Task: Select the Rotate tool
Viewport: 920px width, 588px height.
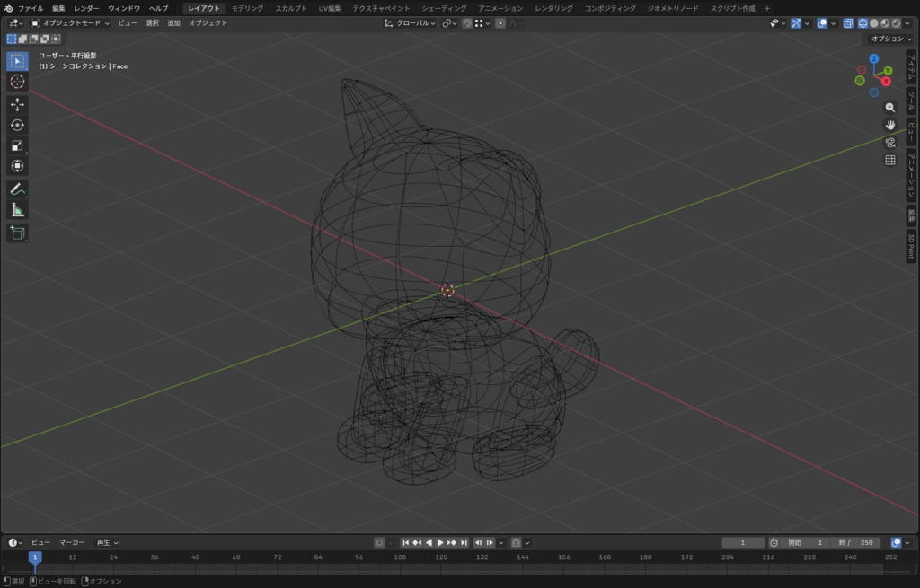Action: (17, 126)
